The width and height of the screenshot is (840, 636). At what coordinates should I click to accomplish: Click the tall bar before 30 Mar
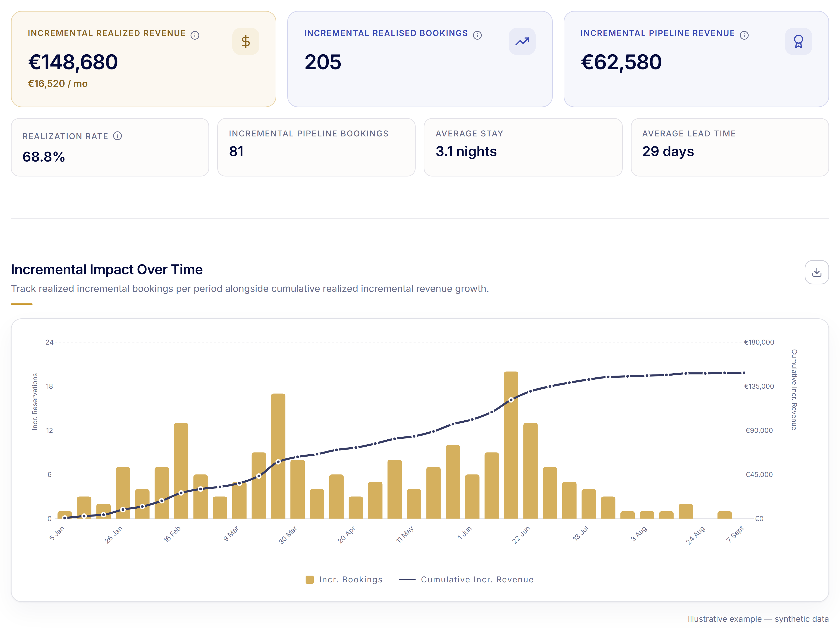tap(278, 456)
